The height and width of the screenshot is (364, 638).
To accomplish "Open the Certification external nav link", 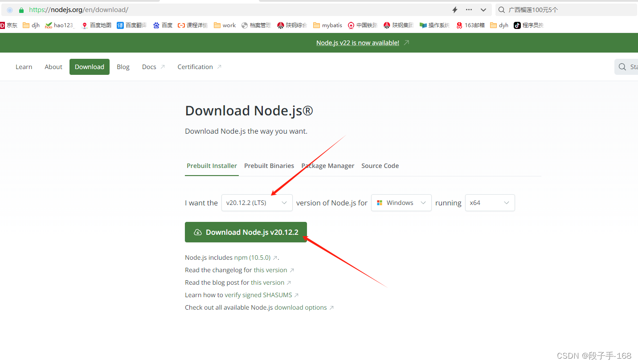I will [200, 67].
